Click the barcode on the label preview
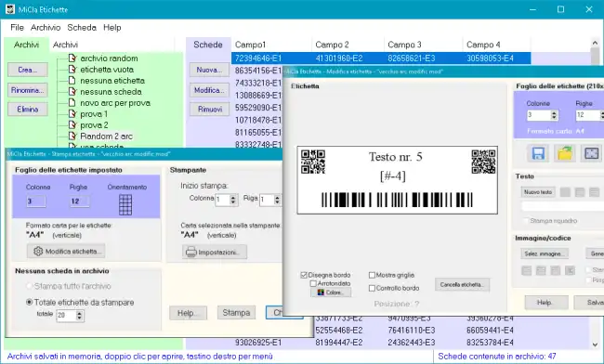Image resolution: width=604 pixels, height=364 pixels. (397, 200)
